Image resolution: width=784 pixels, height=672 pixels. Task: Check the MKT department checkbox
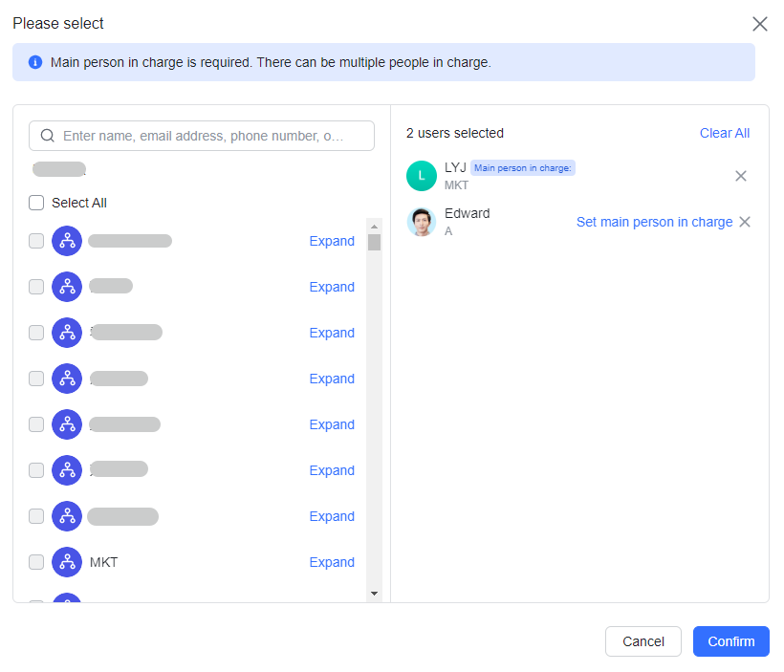[x=36, y=562]
